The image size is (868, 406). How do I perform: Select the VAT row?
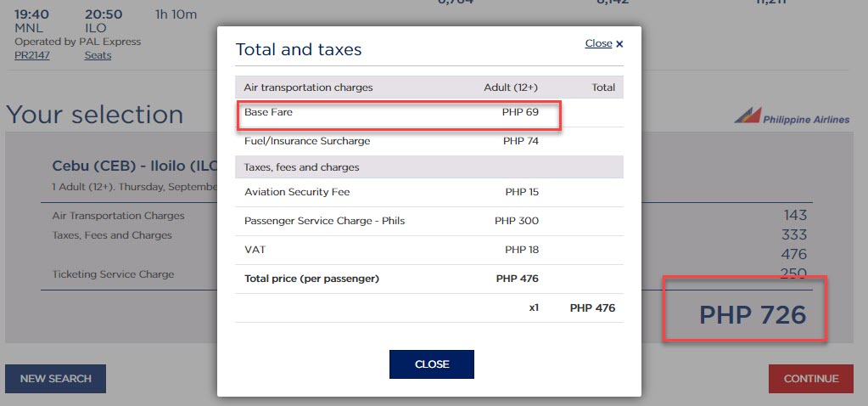429,250
